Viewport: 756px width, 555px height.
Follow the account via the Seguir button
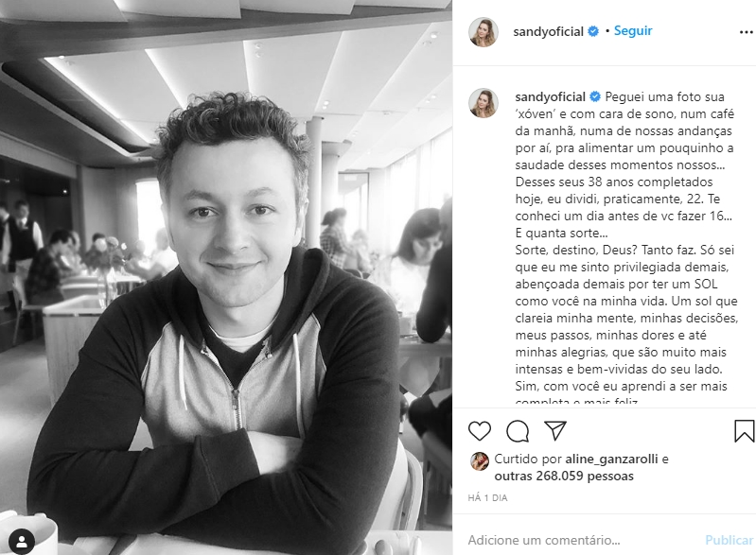click(x=633, y=31)
